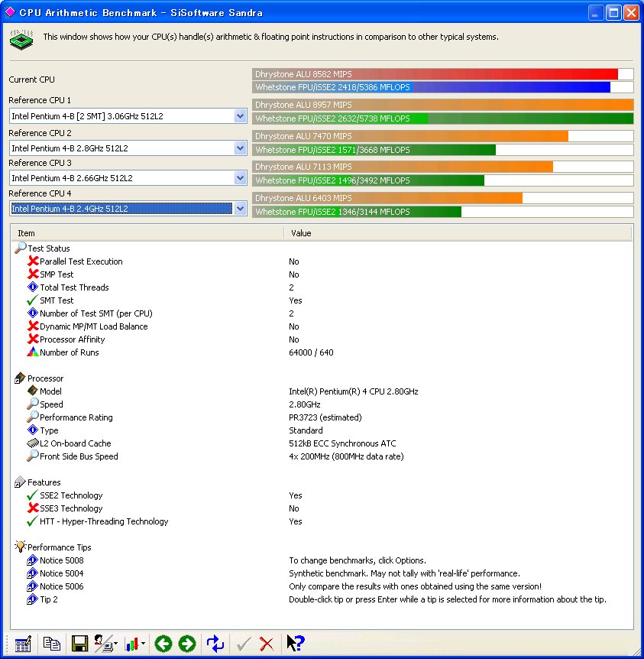Viewport: 644px width, 659px height.
Task: Click the Item column header
Action: pyautogui.click(x=147, y=233)
